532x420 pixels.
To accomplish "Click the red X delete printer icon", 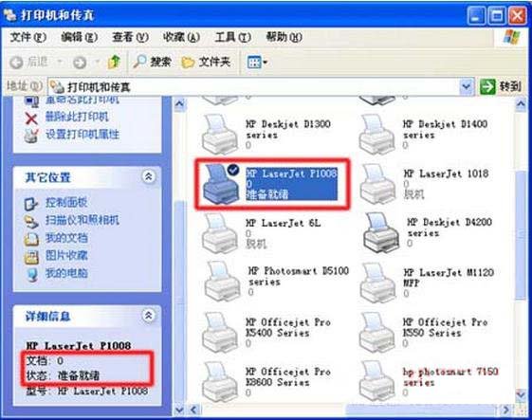I will pyautogui.click(x=31, y=119).
